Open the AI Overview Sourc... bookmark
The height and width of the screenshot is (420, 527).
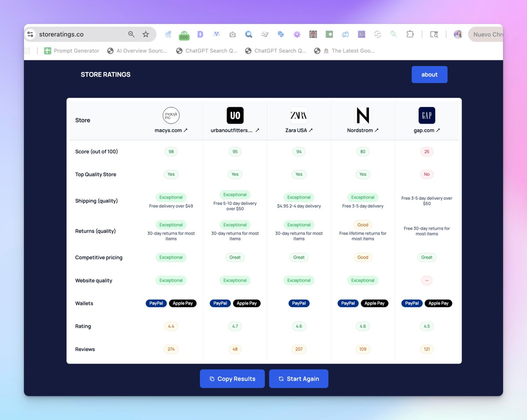pos(137,51)
